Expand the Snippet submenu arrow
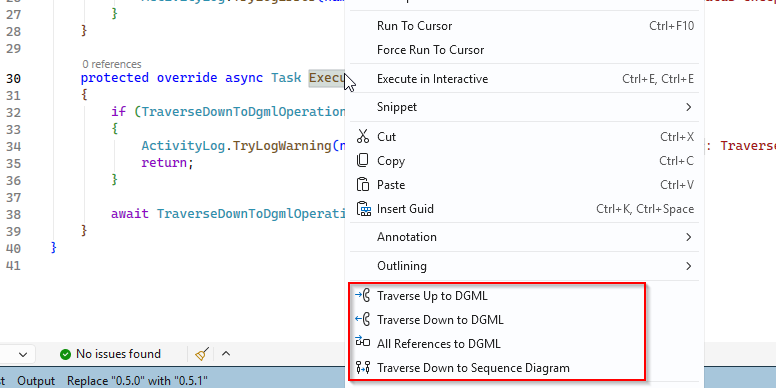This screenshot has width=776, height=388. 688,107
